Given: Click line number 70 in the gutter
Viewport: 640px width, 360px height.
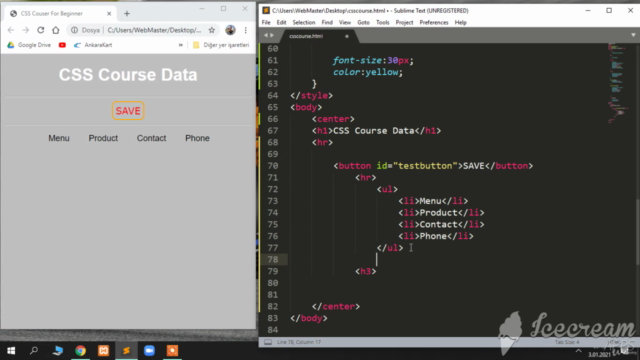Looking at the screenshot, I should click(273, 166).
